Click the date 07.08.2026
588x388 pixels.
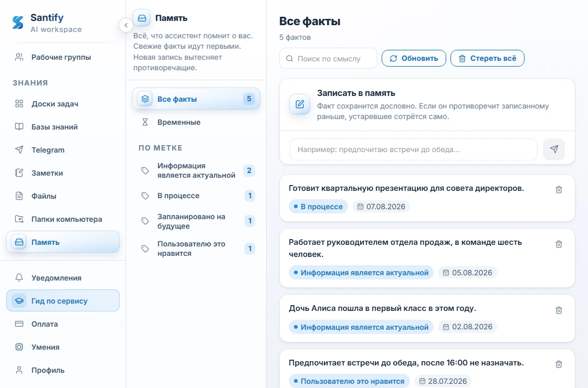[381, 207]
